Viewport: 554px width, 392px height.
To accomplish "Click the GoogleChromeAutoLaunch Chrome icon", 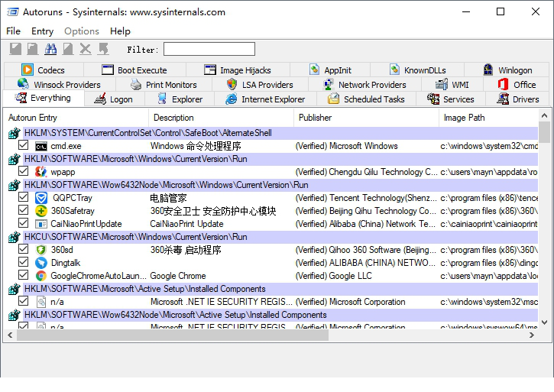I will [41, 276].
